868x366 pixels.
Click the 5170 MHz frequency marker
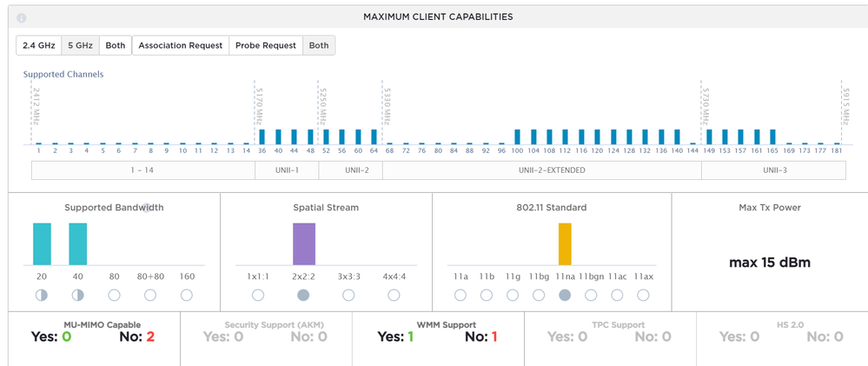pyautogui.click(x=259, y=106)
